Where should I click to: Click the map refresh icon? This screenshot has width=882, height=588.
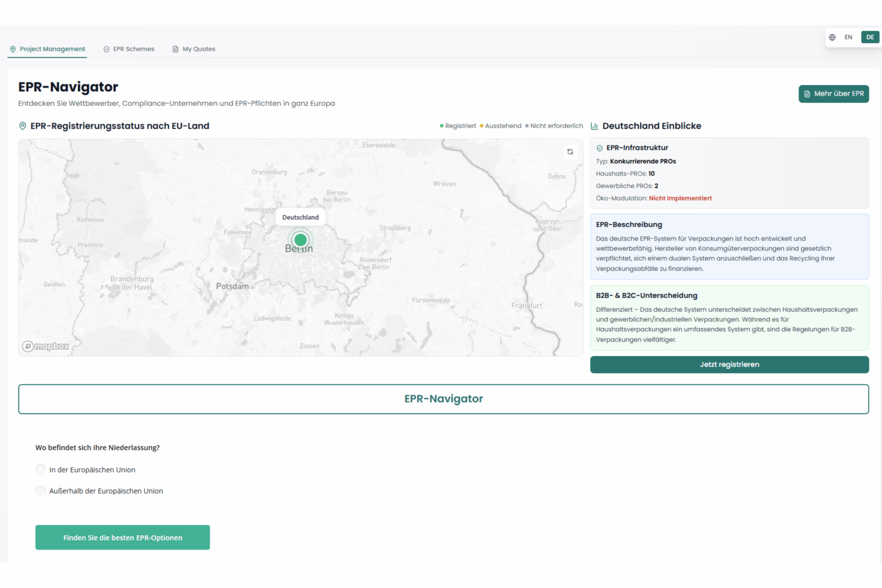[570, 152]
